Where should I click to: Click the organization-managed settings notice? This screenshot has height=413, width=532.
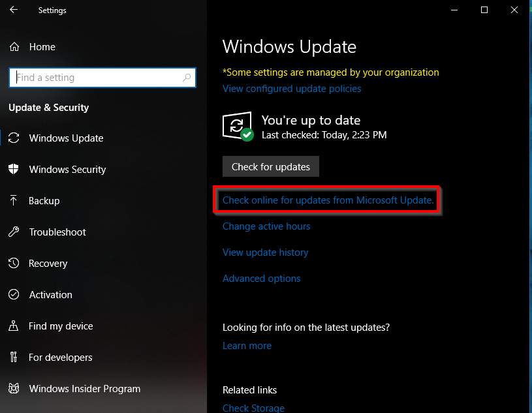click(331, 72)
